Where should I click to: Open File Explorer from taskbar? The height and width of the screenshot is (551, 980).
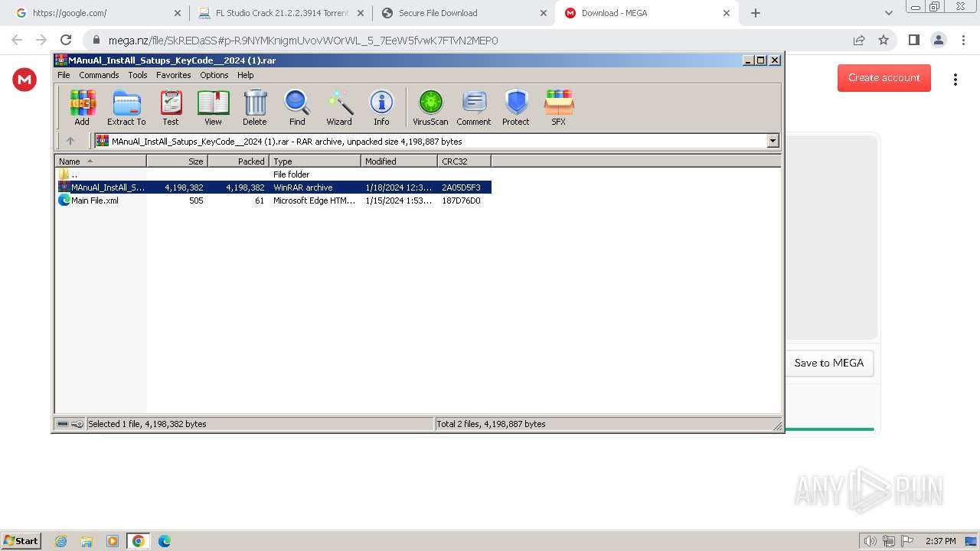click(x=87, y=541)
